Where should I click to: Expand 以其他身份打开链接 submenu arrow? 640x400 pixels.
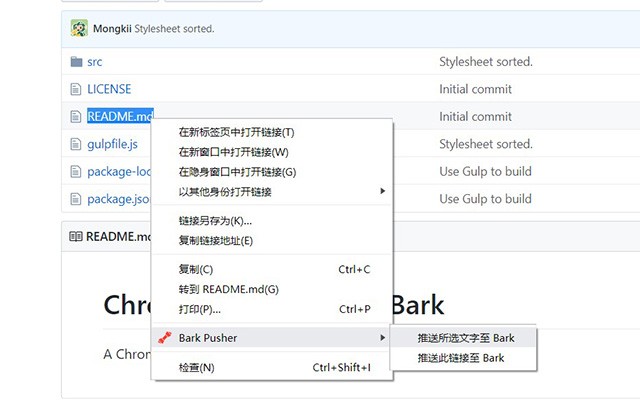[x=382, y=191]
